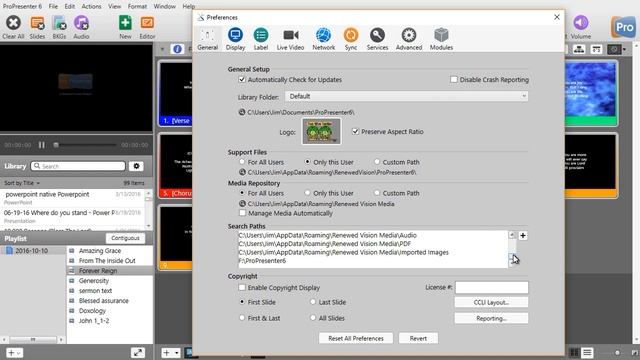Image resolution: width=640 pixels, height=360 pixels.
Task: Open CCLI Layout button
Action: pyautogui.click(x=491, y=302)
